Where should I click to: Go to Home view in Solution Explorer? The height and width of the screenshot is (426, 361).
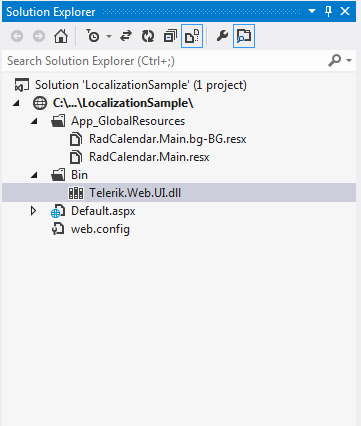coord(61,36)
